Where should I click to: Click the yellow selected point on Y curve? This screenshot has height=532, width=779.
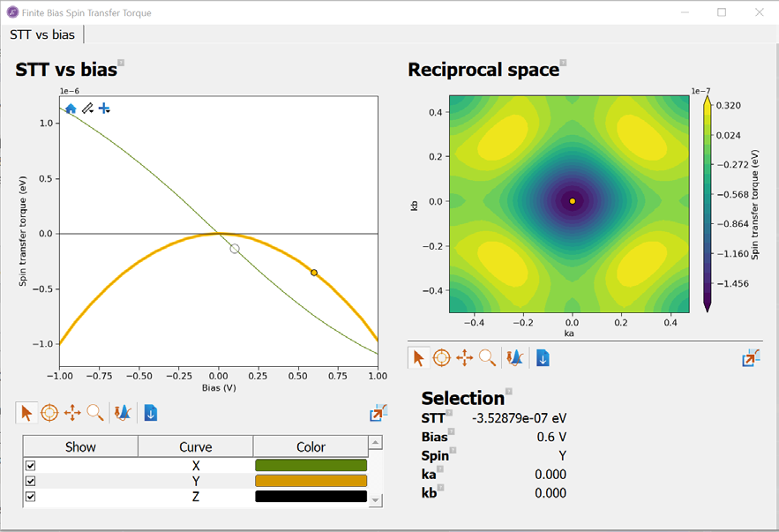point(314,273)
